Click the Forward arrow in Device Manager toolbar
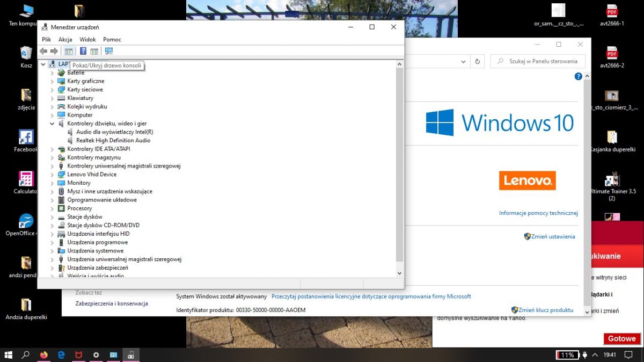644x362 pixels. point(54,51)
